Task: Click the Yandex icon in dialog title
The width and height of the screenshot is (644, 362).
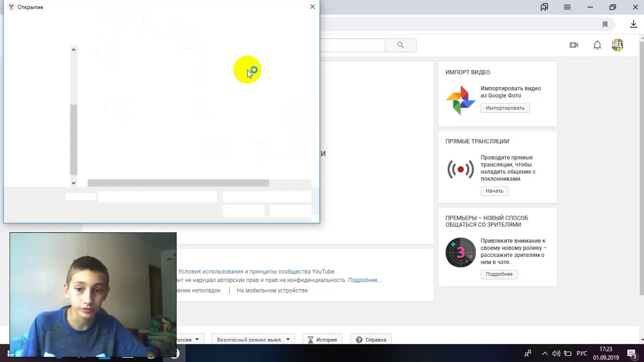Action: (11, 7)
